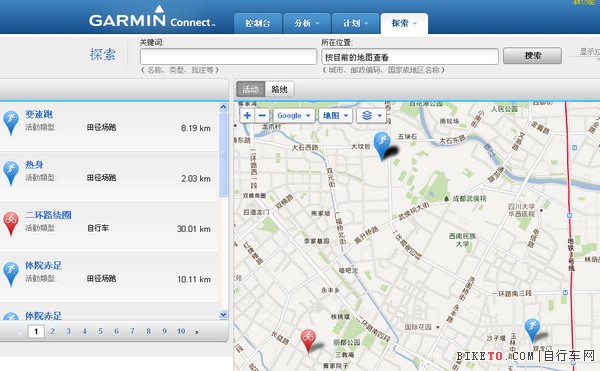Click the 所在位置 location input field

(410, 57)
